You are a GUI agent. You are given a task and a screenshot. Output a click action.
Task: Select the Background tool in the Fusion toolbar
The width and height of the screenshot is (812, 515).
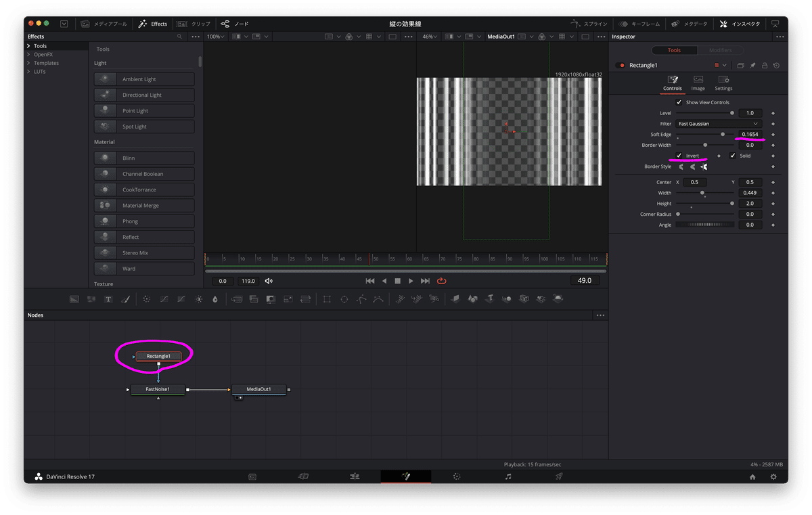tap(74, 299)
